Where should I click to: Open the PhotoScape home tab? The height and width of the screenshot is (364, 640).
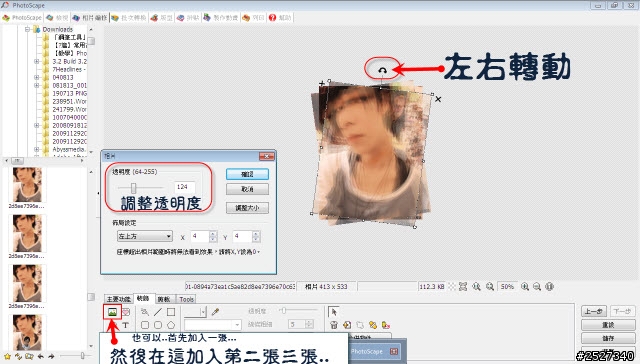tap(22, 18)
